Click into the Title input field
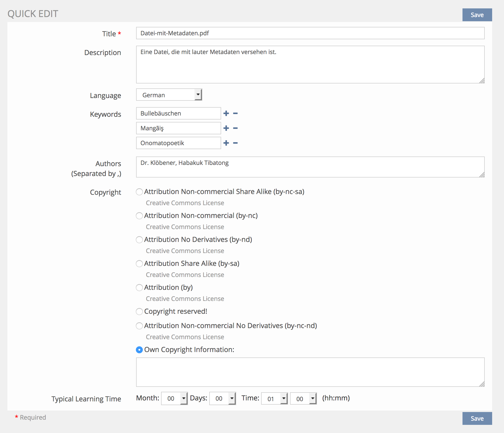The image size is (504, 433). [x=310, y=33]
